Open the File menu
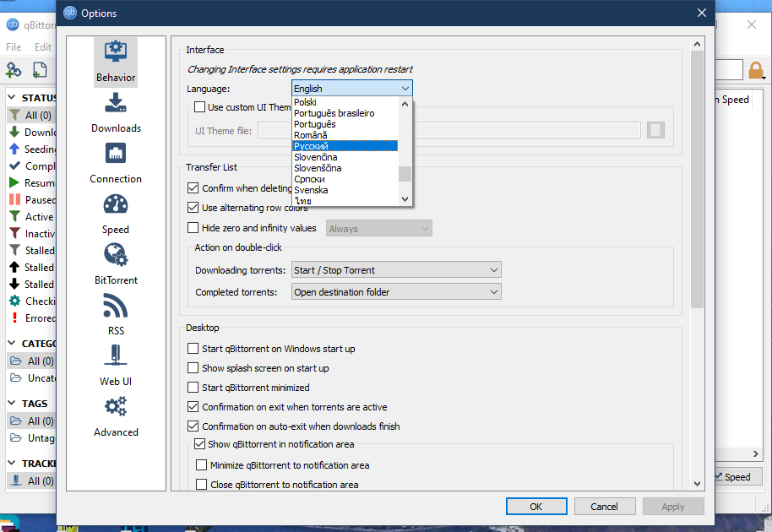 13,46
